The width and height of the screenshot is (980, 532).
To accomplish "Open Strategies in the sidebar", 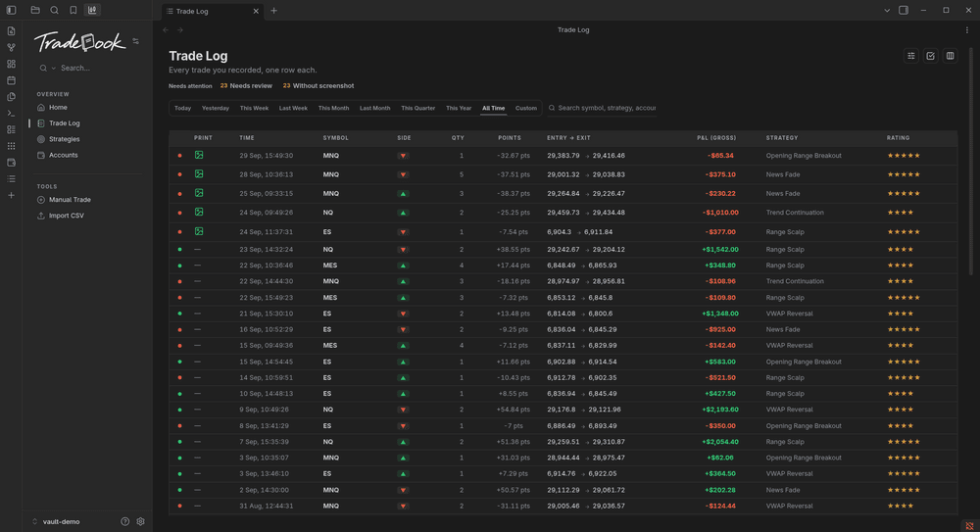I will tap(65, 139).
